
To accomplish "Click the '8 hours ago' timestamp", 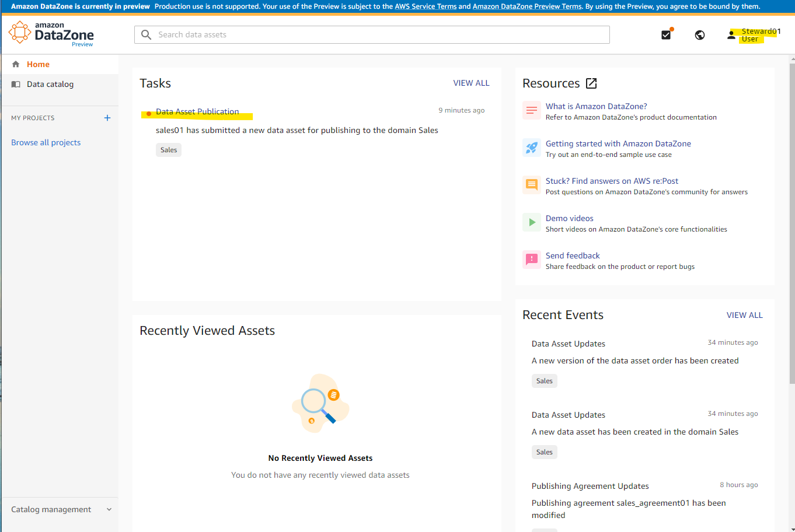I will [739, 485].
